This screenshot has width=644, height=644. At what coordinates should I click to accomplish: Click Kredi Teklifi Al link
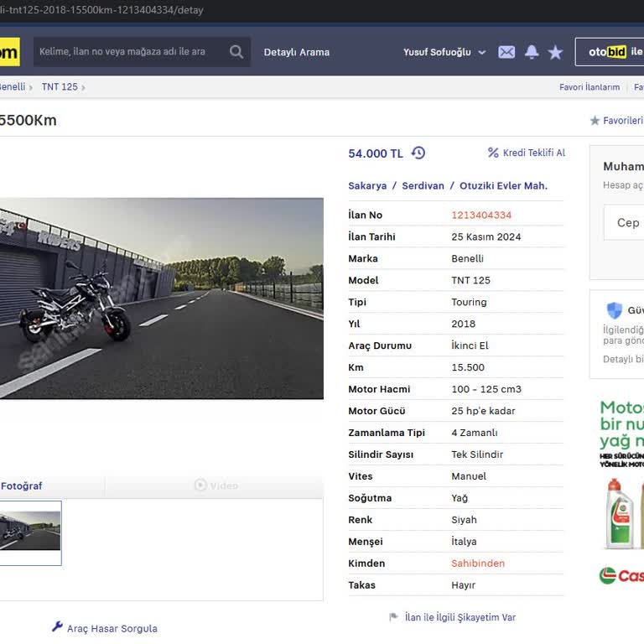tap(534, 153)
